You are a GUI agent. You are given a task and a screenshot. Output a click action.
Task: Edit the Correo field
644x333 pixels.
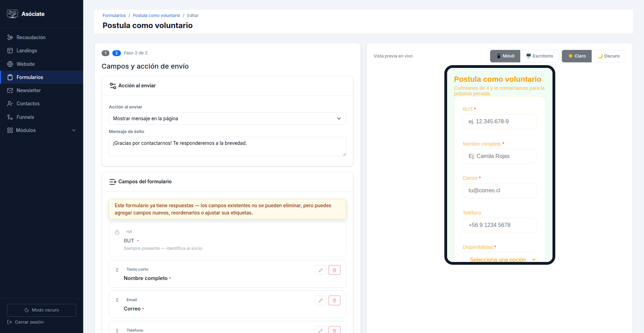(321, 300)
